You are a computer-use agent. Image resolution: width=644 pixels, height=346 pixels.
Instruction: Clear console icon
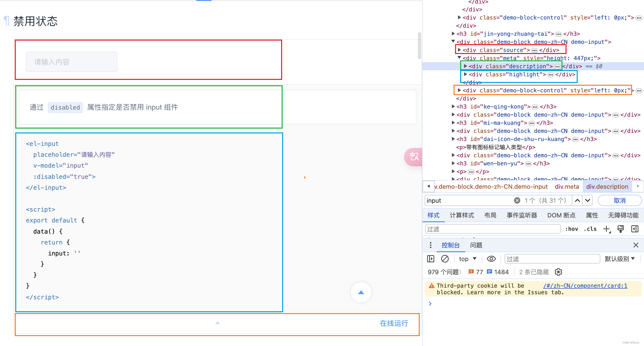click(445, 259)
